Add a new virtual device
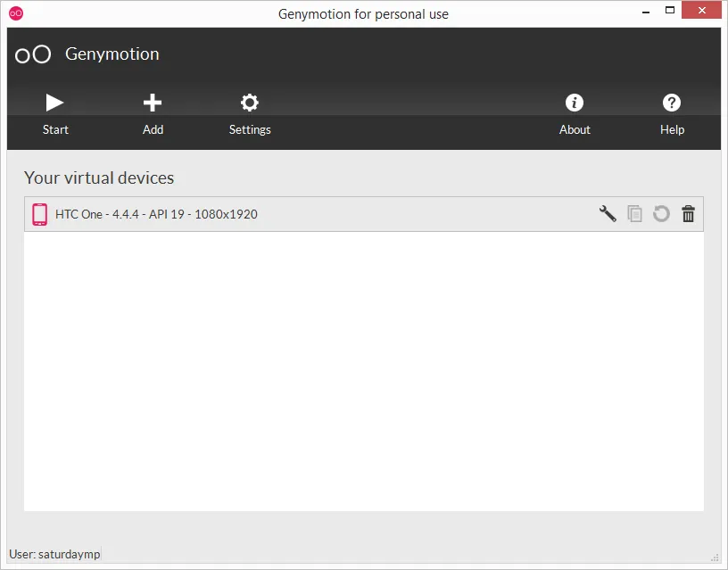728x570 pixels. [x=153, y=114]
